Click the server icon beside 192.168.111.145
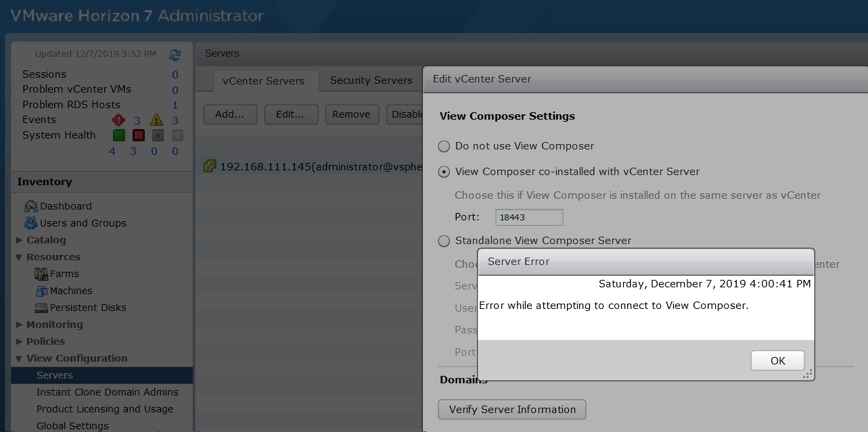The height and width of the screenshot is (432, 868). pos(208,166)
